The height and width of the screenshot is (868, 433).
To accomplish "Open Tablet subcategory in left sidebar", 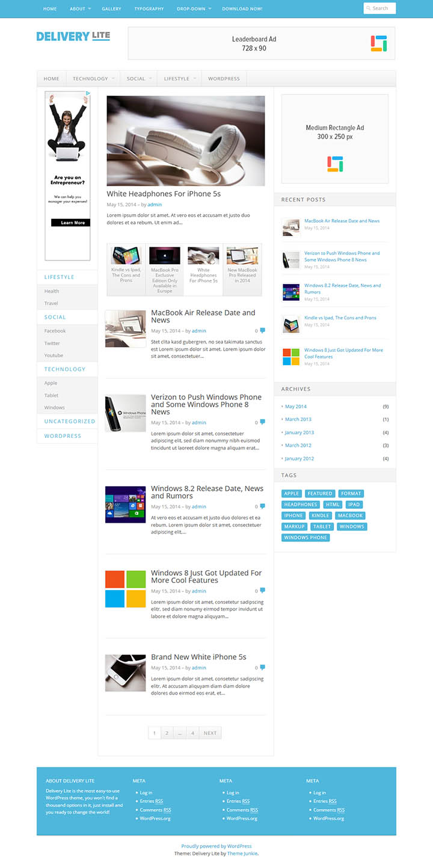I will tap(52, 395).
